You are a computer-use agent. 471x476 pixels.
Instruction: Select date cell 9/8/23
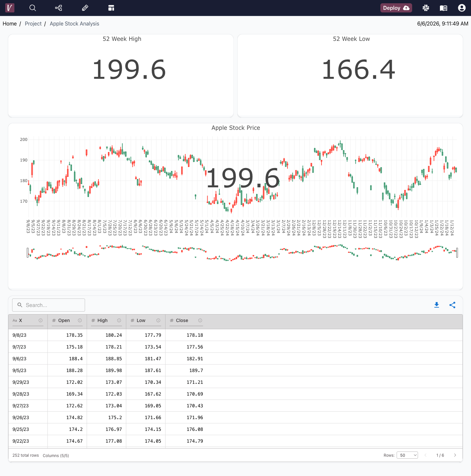pyautogui.click(x=19, y=335)
